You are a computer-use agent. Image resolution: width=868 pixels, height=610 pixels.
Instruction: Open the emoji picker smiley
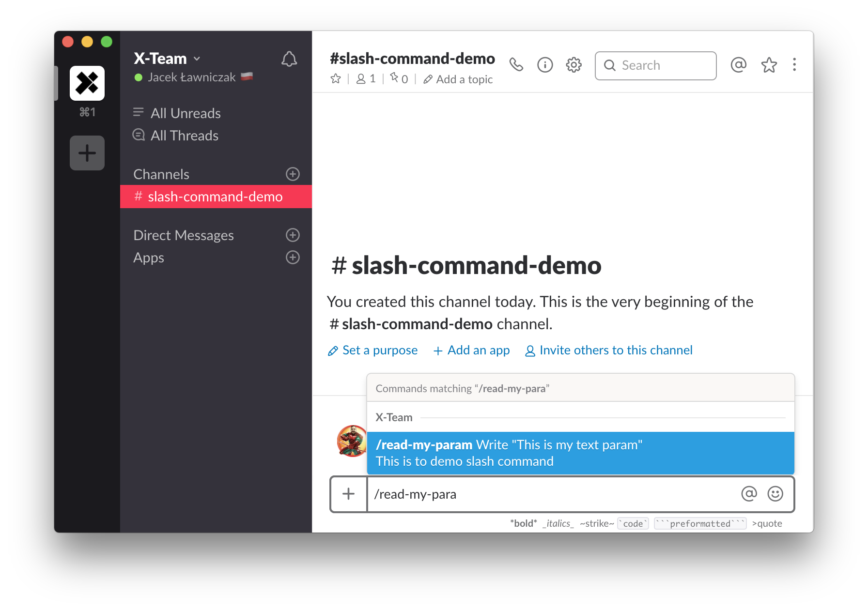pos(775,494)
